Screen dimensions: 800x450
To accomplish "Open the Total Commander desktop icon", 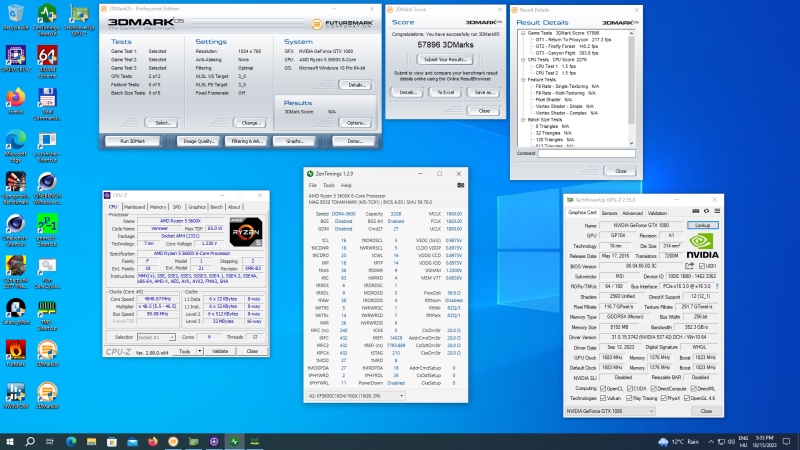I will point(47,104).
